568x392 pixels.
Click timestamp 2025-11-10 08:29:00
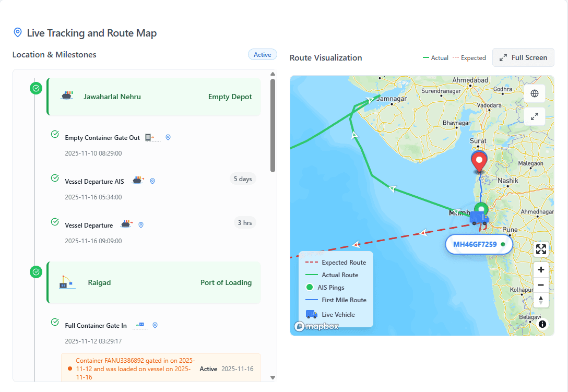93,153
